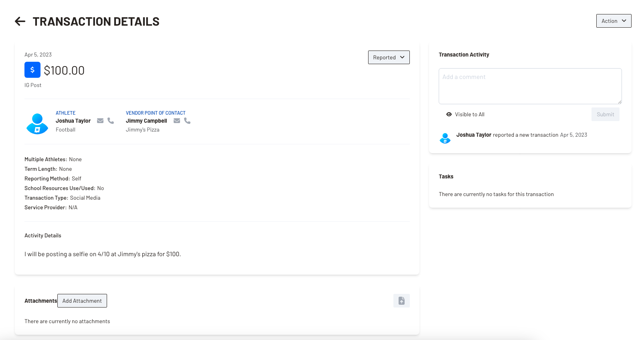The image size is (644, 340).
Task: Click Joshua Taylor in the activity log
Action: (x=474, y=135)
